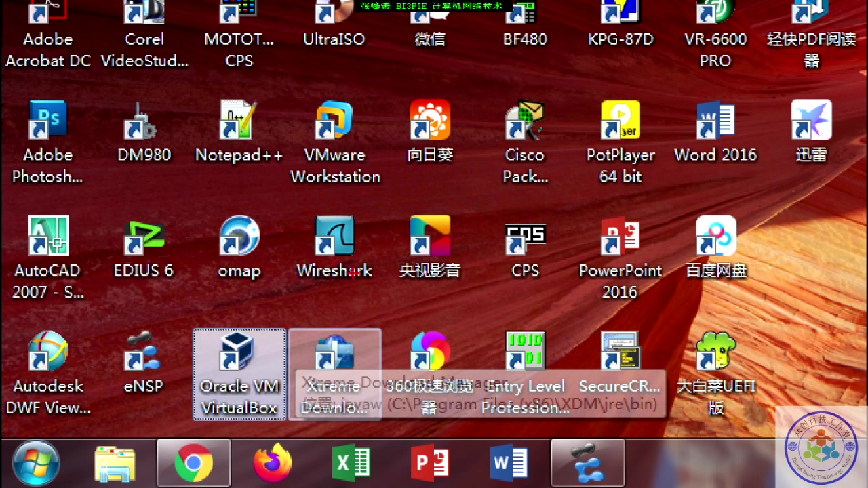This screenshot has width=868, height=488.
Task: Open omap desktop shortcut
Action: 239,248
